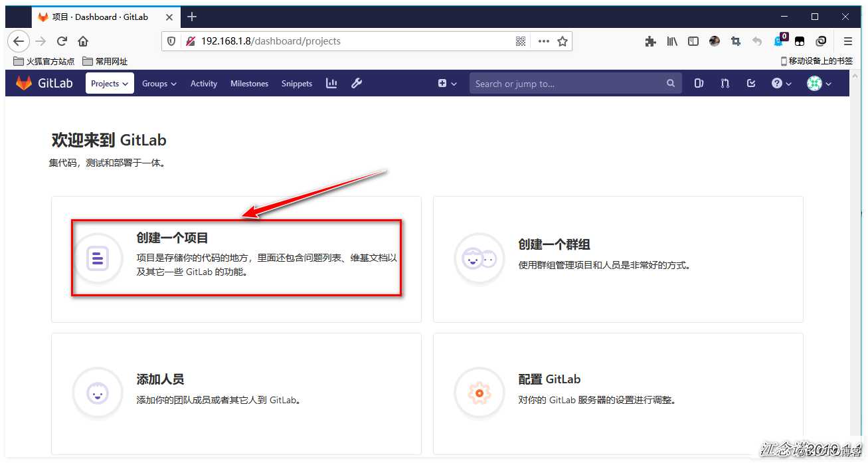
Task: Click the 添加你的团队成员 description text
Action: pyautogui.click(x=219, y=400)
